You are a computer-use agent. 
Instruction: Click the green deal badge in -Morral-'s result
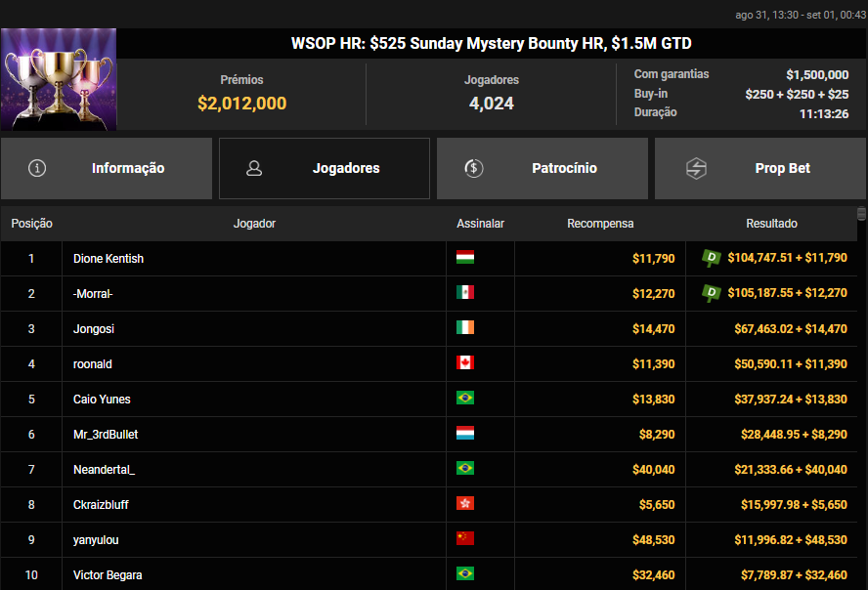(712, 293)
